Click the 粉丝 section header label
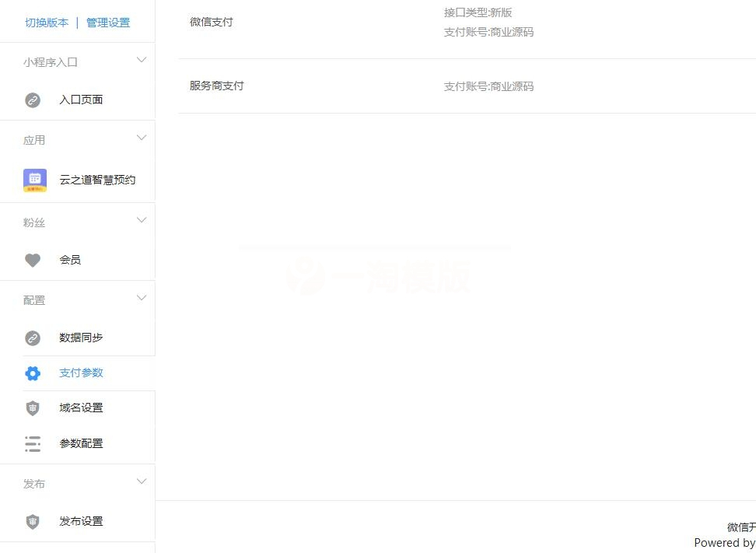Viewport: 756px width, 553px height. tap(34, 222)
